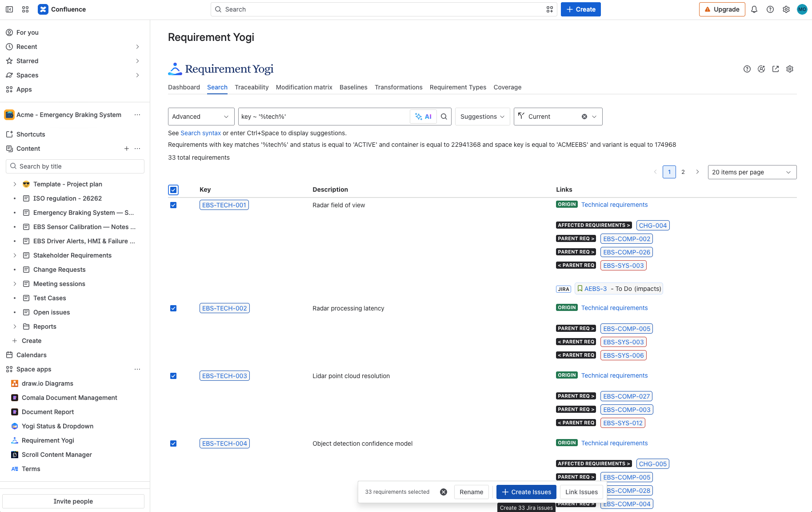This screenshot has width=812, height=512.
Task: Open the Requirement Yogi help icon
Action: point(747,69)
